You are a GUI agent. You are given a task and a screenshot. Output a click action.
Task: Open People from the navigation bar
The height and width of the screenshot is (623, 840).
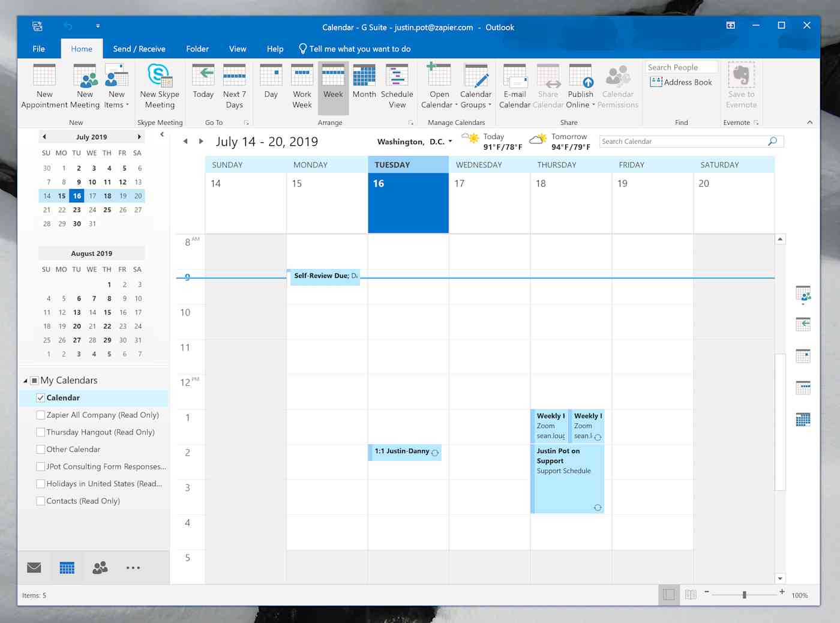click(100, 568)
